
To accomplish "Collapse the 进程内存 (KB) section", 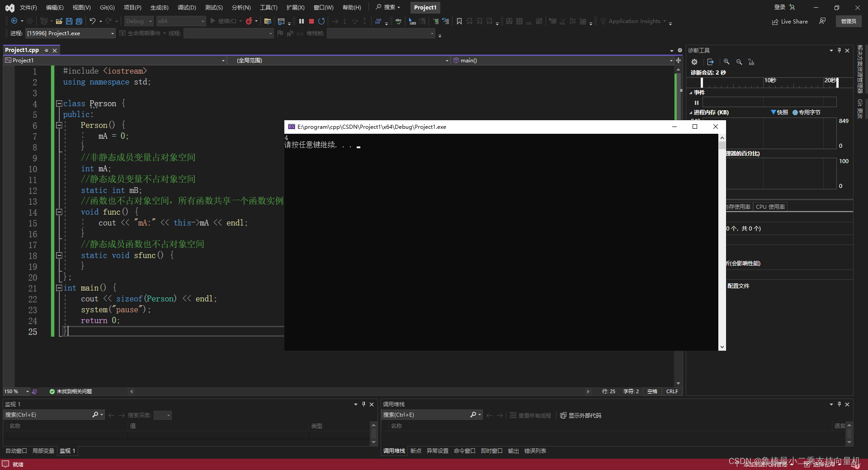I will pyautogui.click(x=691, y=113).
